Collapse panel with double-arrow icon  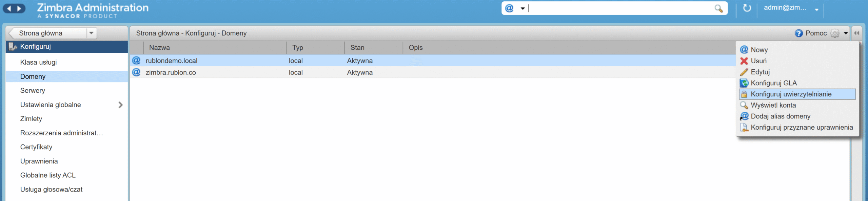pyautogui.click(x=856, y=33)
